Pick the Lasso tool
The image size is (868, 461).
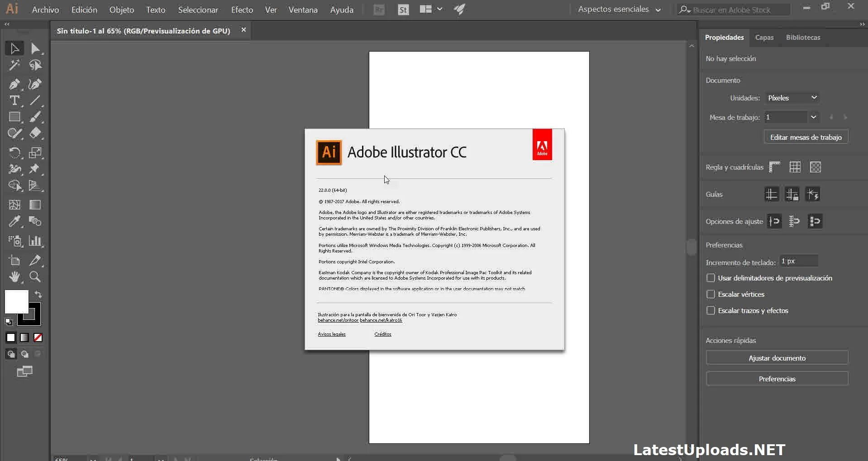tap(35, 65)
